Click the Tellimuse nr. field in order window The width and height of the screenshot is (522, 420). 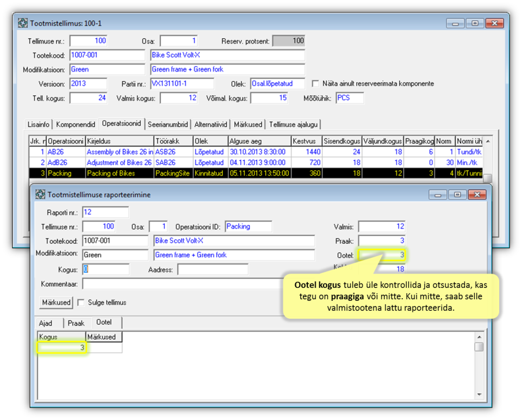[88, 41]
